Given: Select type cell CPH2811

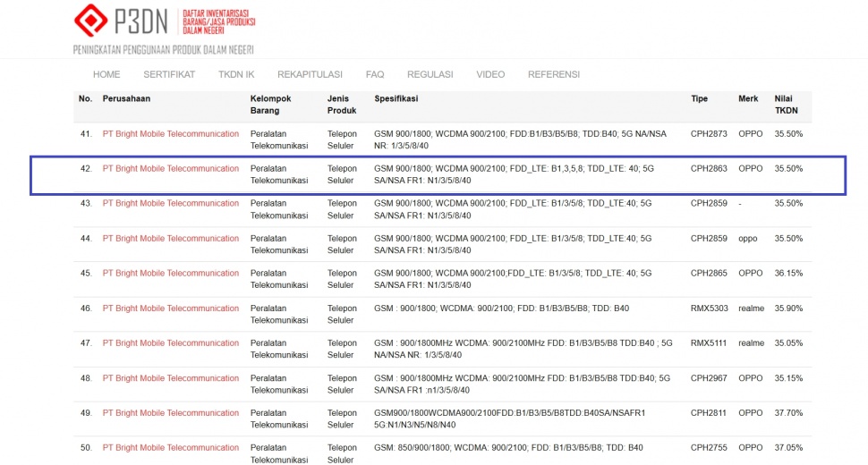Looking at the screenshot, I should (708, 413).
